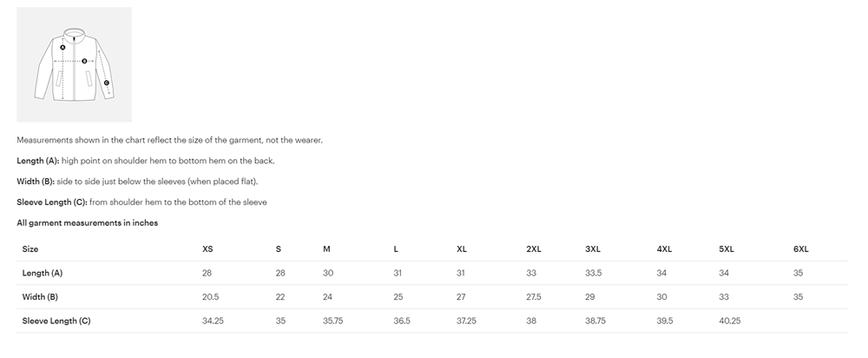Image resolution: width=868 pixels, height=358 pixels.
Task: Click the Width (B) row label
Action: point(40,296)
